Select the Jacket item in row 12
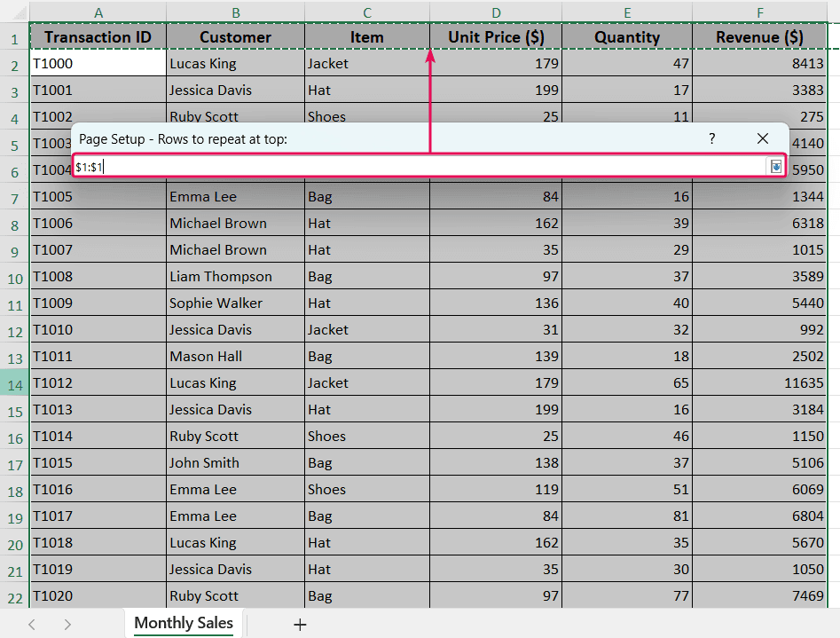Screen dimensions: 840x638 coord(367,329)
